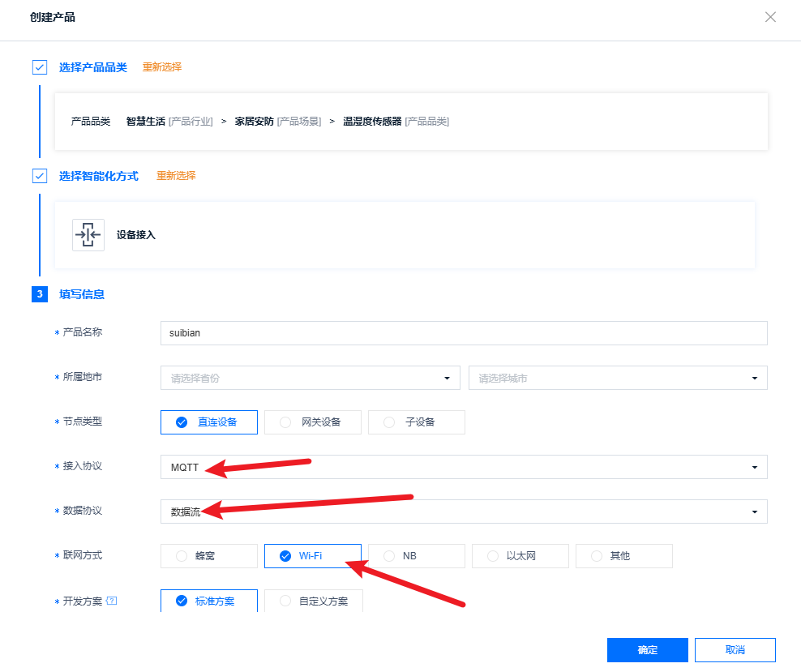
Task: Click the checkmark icon beside 选择智能化方式
Action: (40, 176)
